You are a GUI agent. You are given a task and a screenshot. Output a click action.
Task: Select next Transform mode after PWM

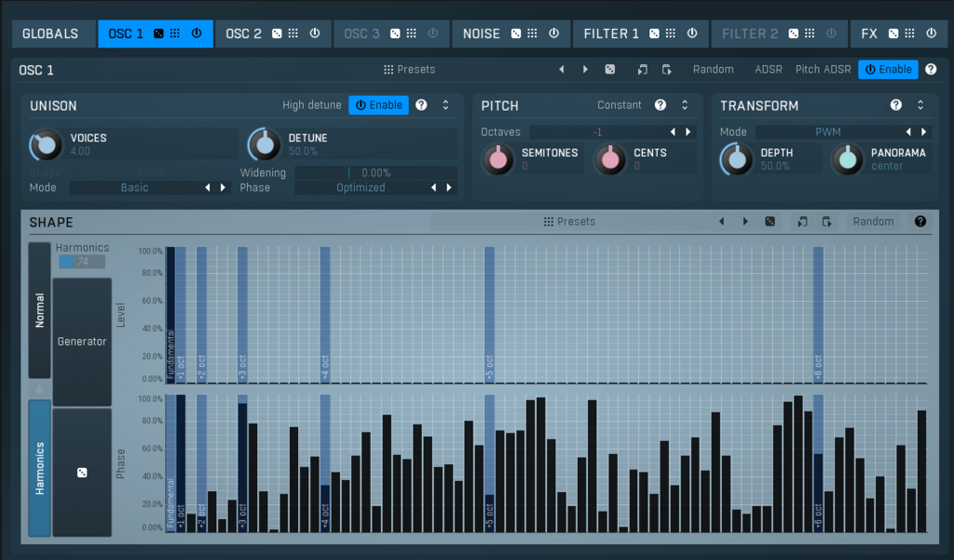(x=923, y=132)
